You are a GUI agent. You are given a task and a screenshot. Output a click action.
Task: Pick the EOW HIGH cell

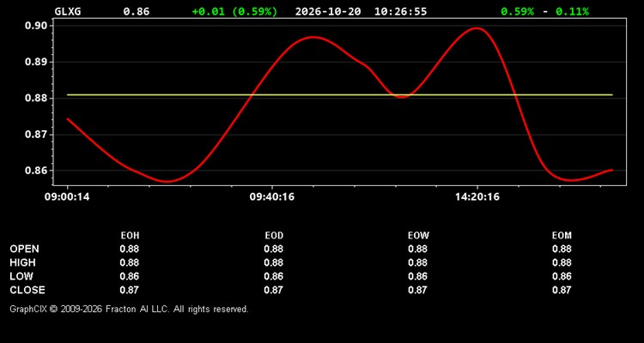coord(417,262)
